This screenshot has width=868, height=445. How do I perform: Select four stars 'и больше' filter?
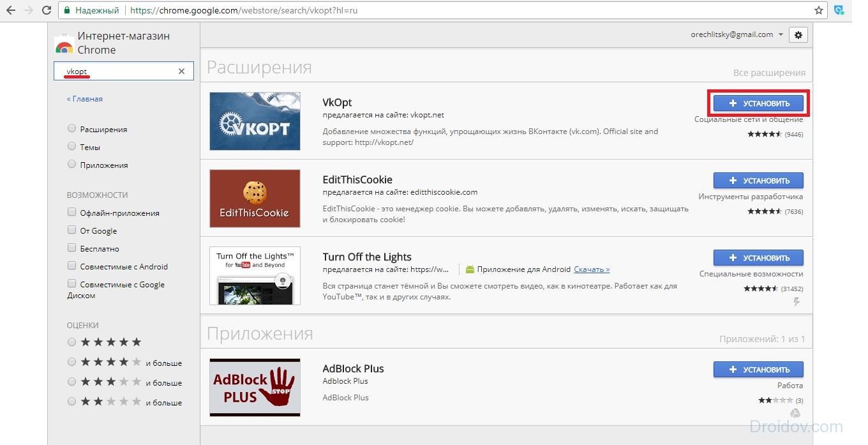(x=71, y=362)
